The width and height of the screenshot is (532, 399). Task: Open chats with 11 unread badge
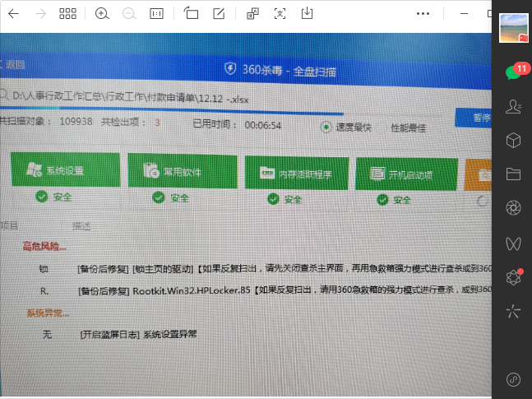513,72
